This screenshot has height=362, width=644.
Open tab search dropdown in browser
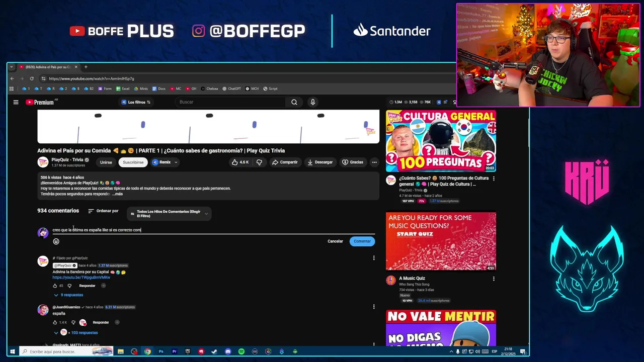point(11,67)
